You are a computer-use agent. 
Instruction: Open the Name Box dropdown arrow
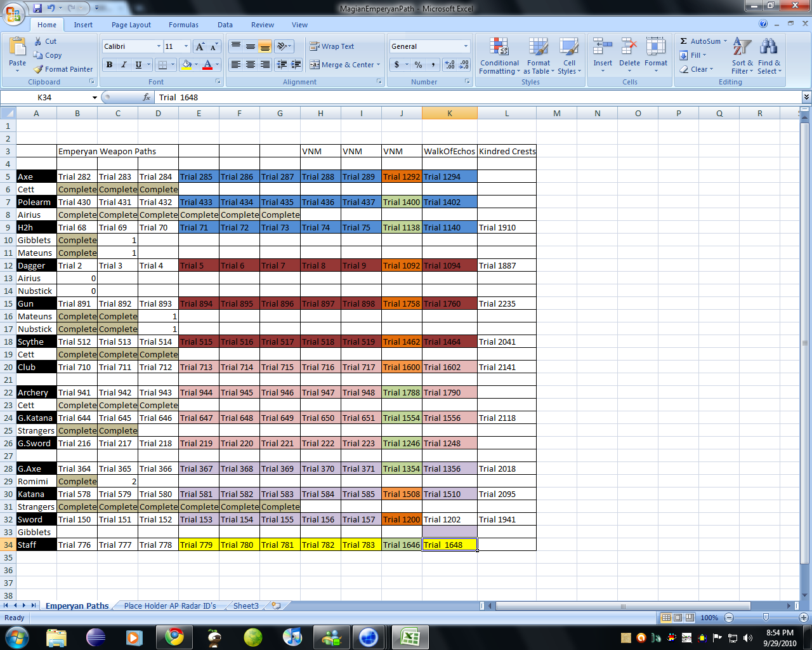tap(95, 98)
